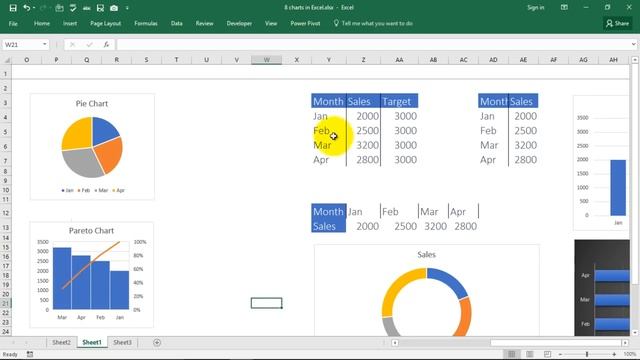Click the Camera tool icon
Image resolution: width=640 pixels, height=360 pixels.
click(114, 8)
